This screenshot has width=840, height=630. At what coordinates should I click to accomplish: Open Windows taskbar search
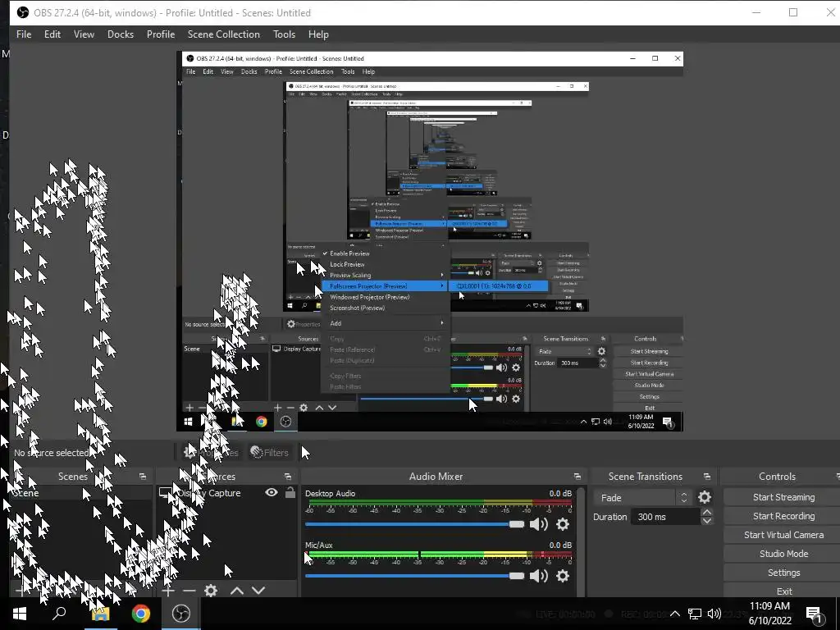59,614
